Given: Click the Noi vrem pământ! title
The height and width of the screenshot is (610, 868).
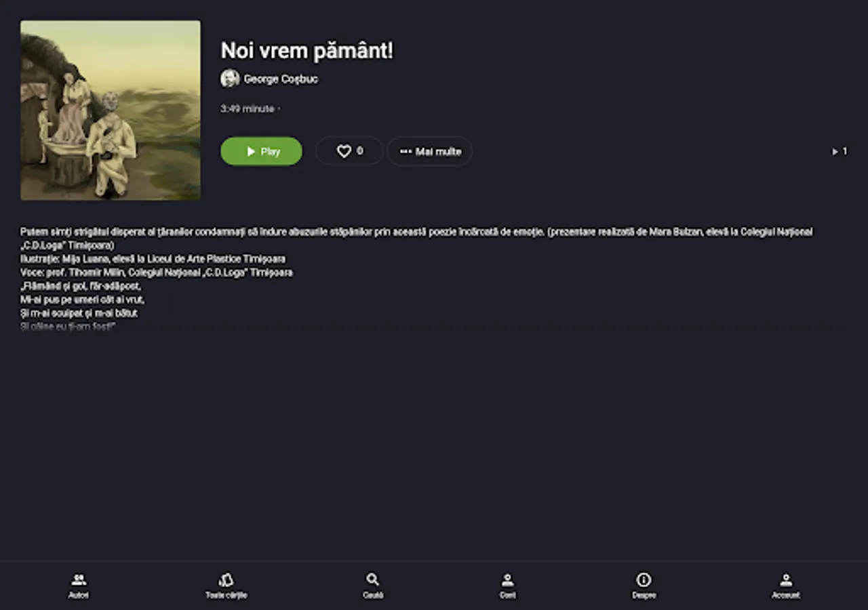Looking at the screenshot, I should (x=307, y=50).
